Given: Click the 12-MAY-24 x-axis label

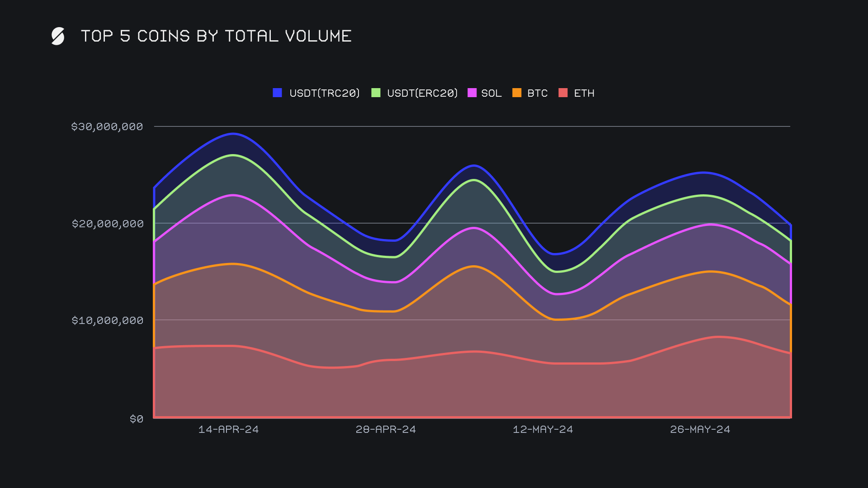Looking at the screenshot, I should point(542,429).
